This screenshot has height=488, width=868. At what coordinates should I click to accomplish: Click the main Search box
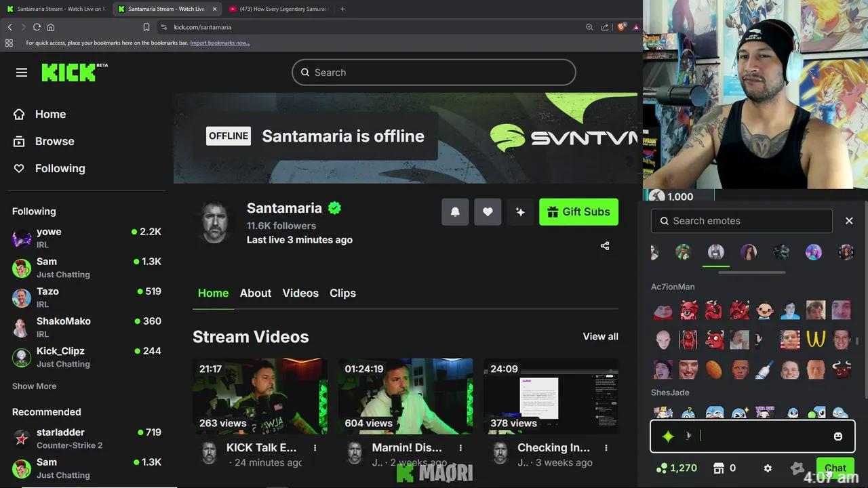click(x=434, y=73)
